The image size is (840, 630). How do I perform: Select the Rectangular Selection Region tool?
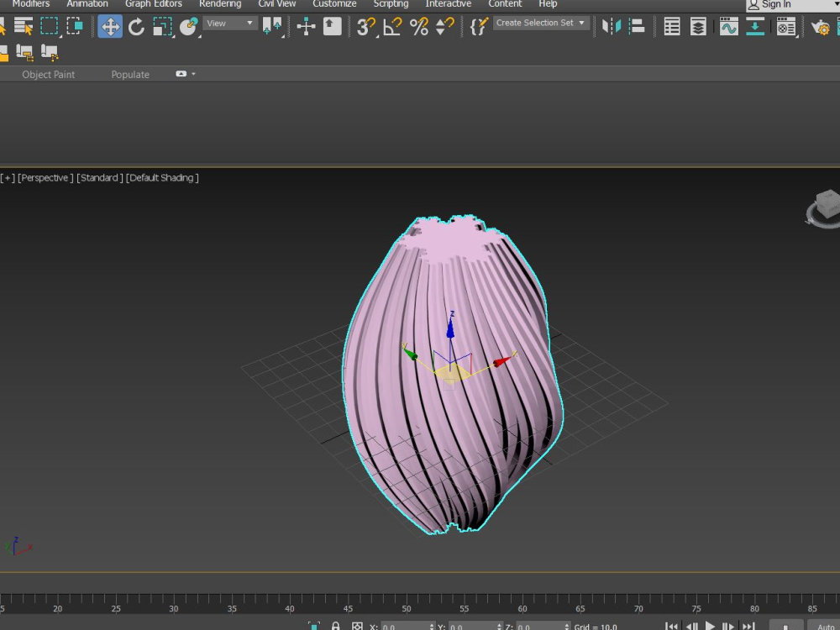tap(50, 26)
